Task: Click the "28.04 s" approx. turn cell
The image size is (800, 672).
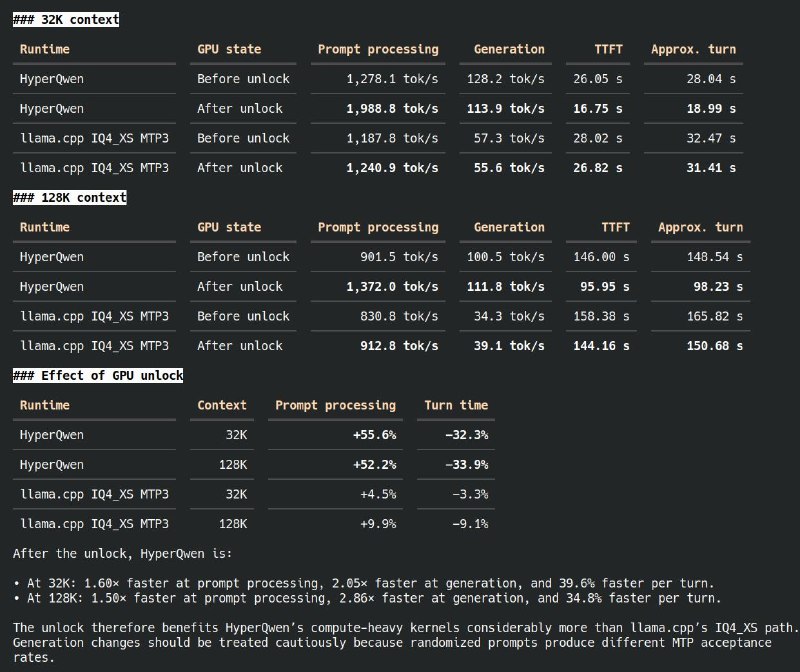Action: pos(711,79)
